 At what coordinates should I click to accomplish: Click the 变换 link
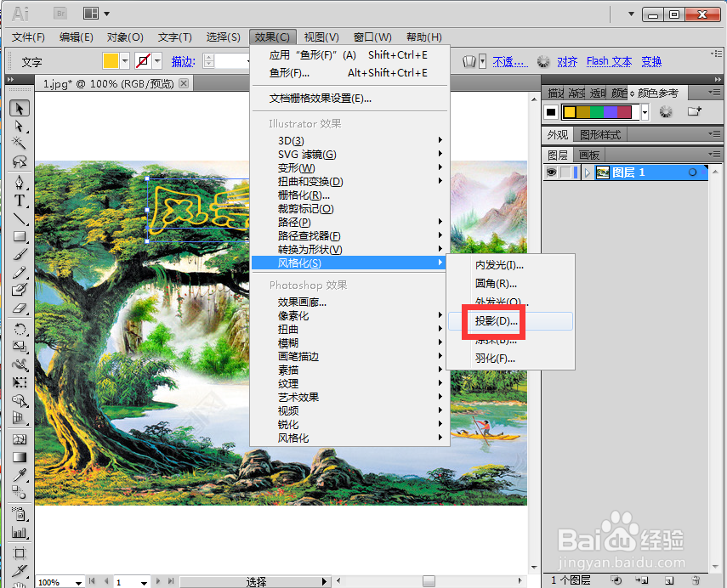pos(651,61)
